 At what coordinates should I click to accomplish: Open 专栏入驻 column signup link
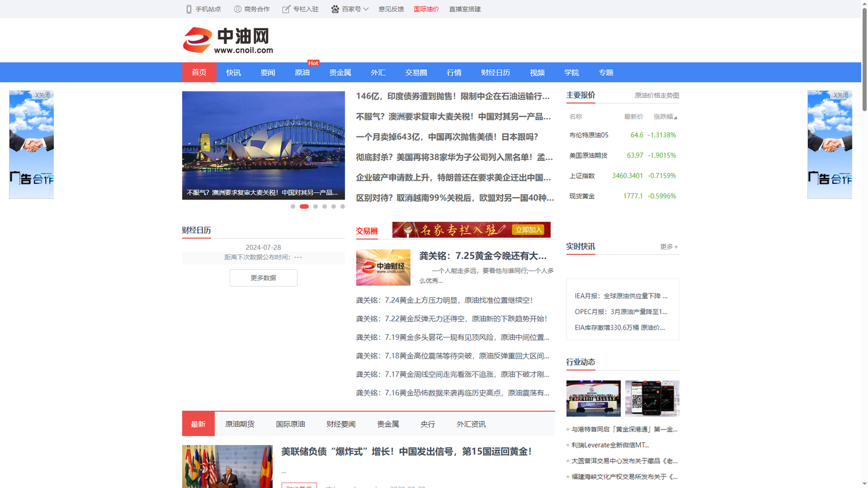301,9
